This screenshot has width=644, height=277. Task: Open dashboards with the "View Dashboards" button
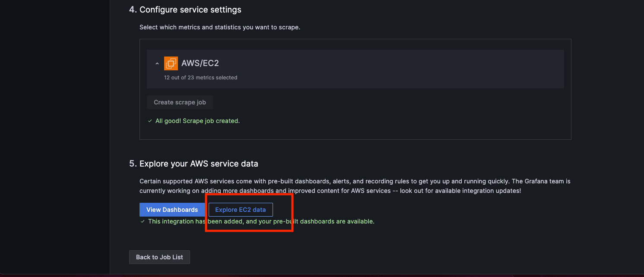(172, 209)
